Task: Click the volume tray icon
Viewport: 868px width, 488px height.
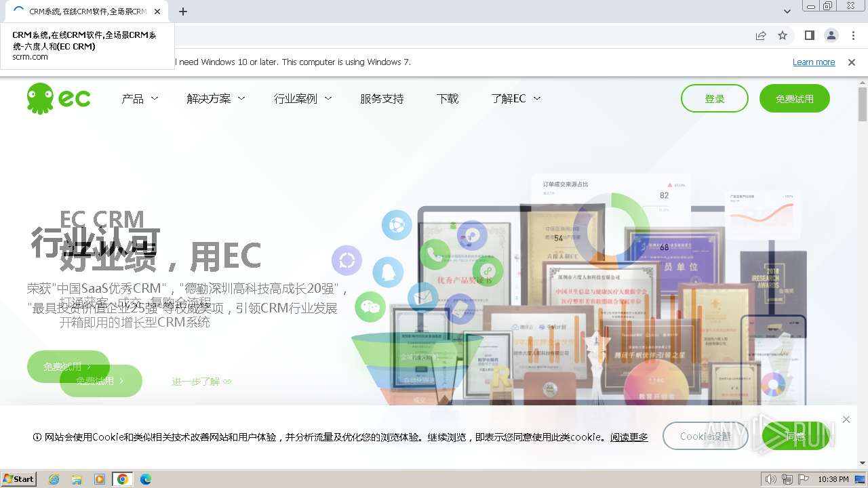Action: point(770,479)
